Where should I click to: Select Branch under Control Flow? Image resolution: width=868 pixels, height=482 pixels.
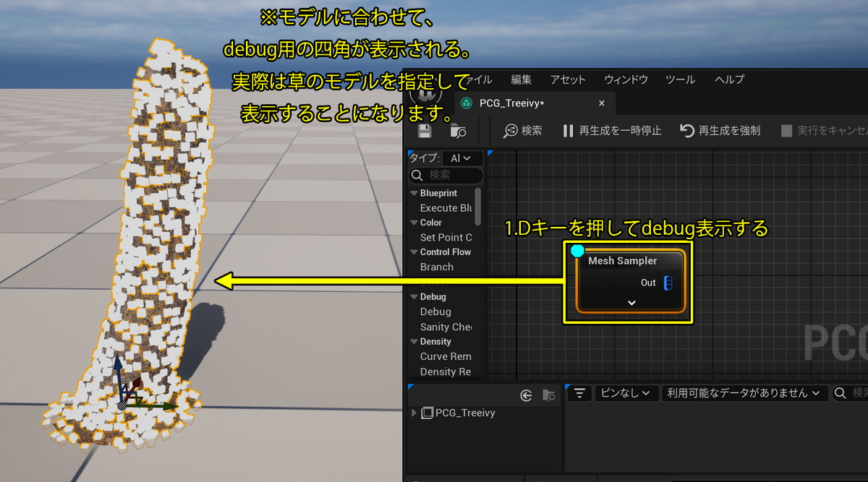coord(436,267)
